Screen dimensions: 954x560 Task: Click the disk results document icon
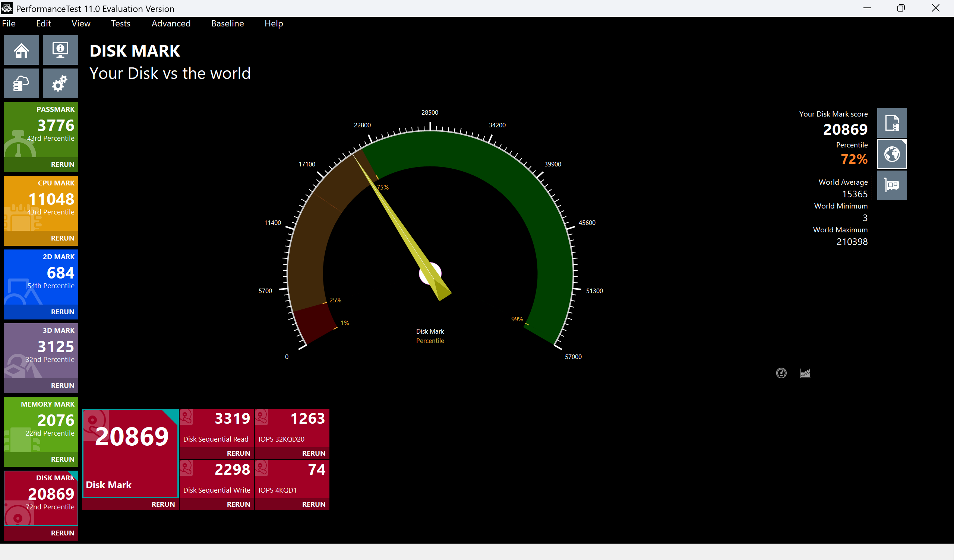pos(891,123)
